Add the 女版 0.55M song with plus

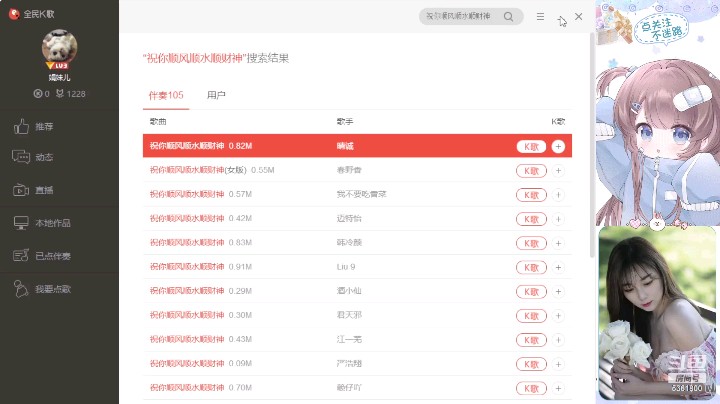coord(558,171)
